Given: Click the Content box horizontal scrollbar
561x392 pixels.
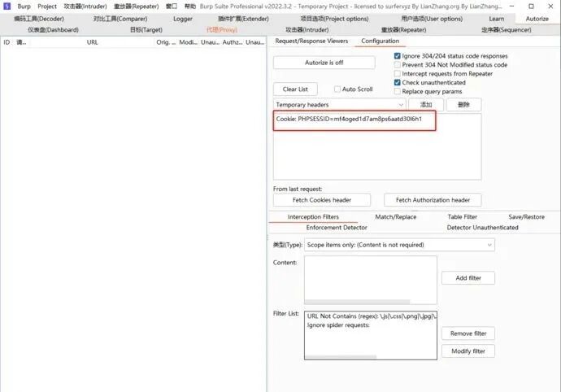Looking at the screenshot, I should tap(357, 302).
